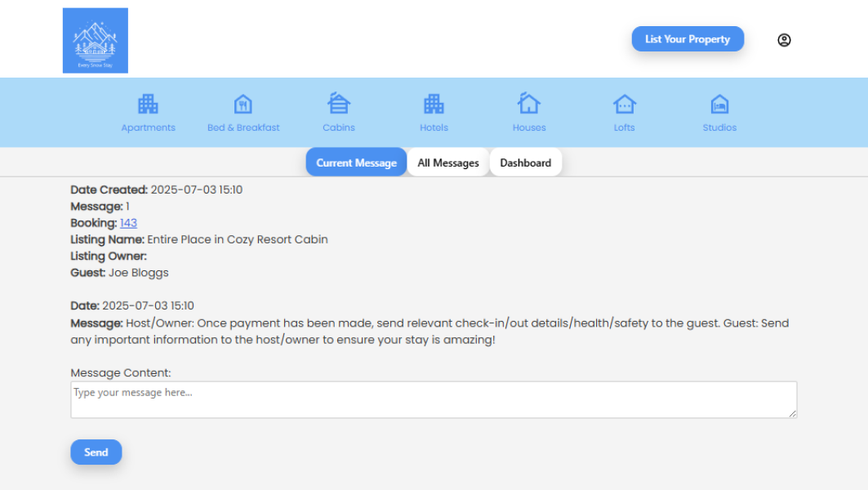Switch to the Current Message tab
The height and width of the screenshot is (490, 868).
pos(356,163)
